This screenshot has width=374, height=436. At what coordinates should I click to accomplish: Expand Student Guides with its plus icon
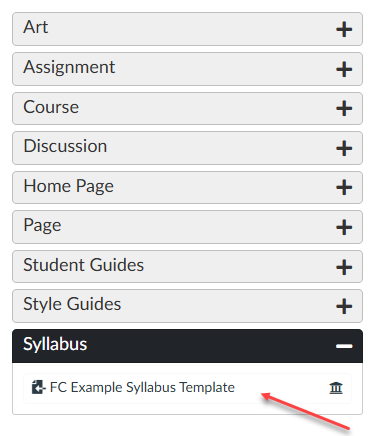pyautogui.click(x=344, y=267)
